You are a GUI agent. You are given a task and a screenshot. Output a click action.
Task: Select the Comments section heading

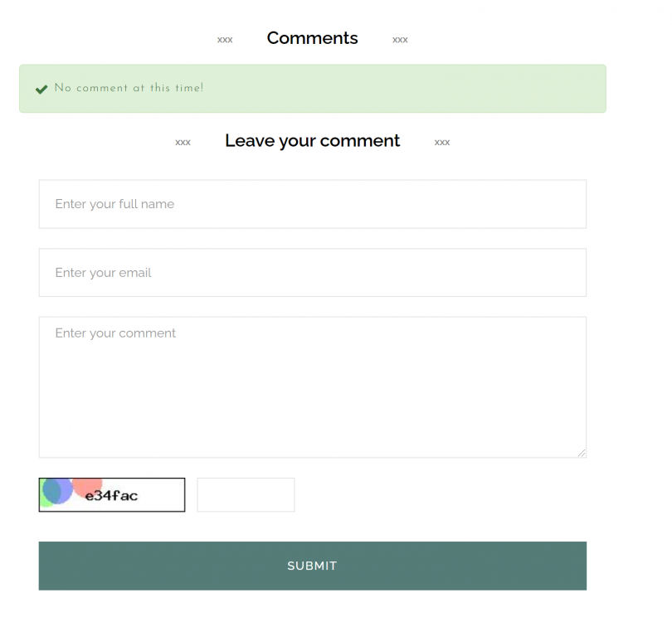point(312,38)
